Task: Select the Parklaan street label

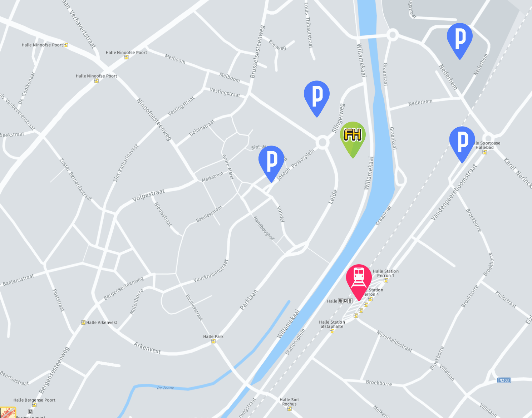Action: point(248,300)
